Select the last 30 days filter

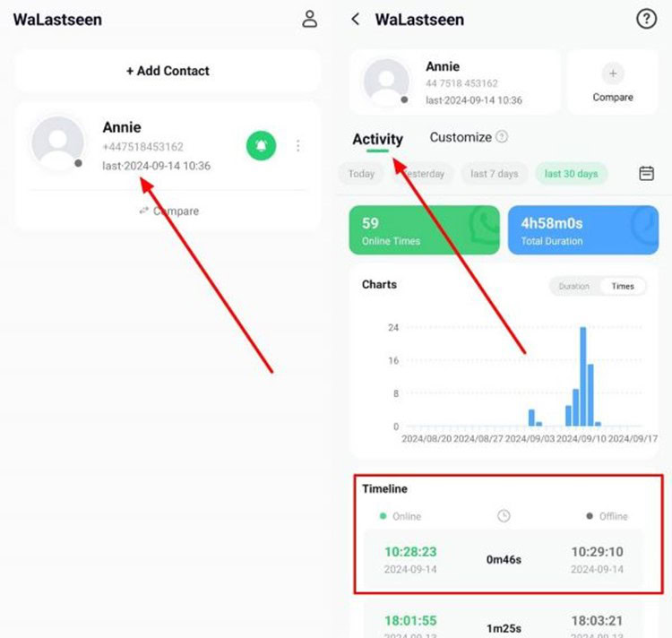click(x=571, y=174)
